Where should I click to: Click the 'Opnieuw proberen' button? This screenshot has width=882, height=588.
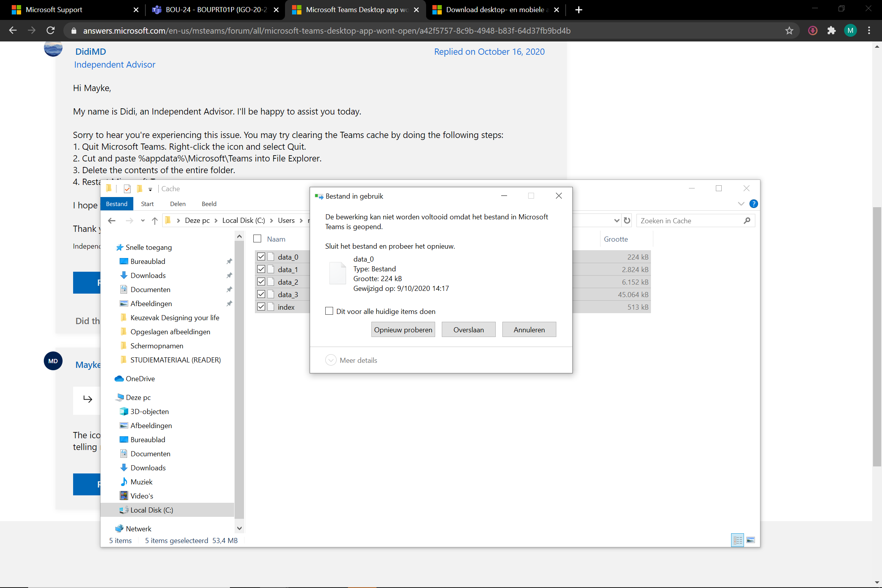tap(403, 330)
